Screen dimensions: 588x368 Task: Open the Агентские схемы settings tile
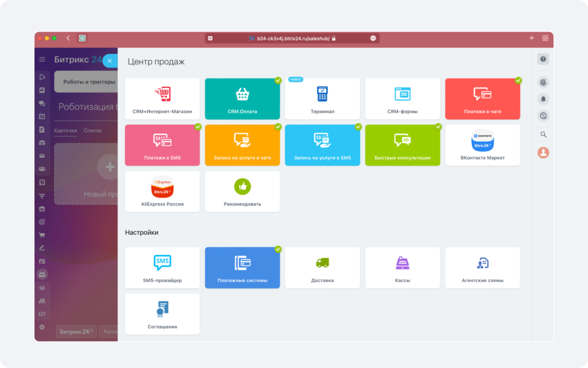pyautogui.click(x=482, y=268)
